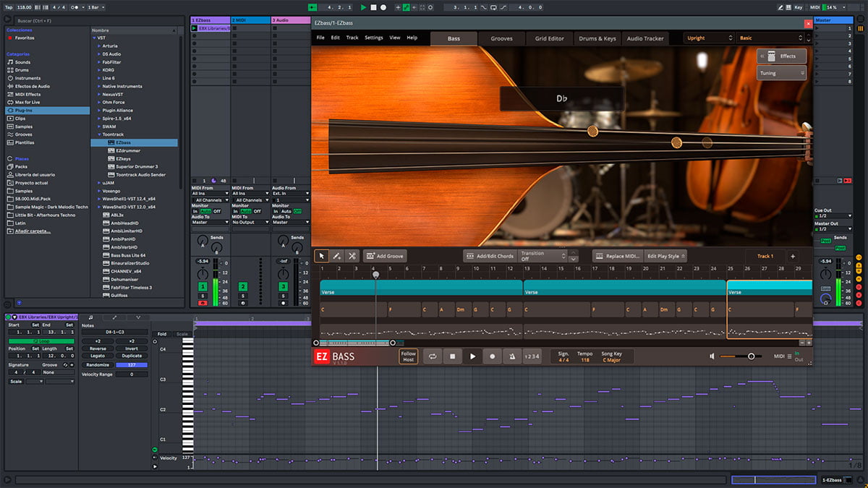Stop playback in the EZbass transport
Screen dimensions: 868x488
pos(453,356)
